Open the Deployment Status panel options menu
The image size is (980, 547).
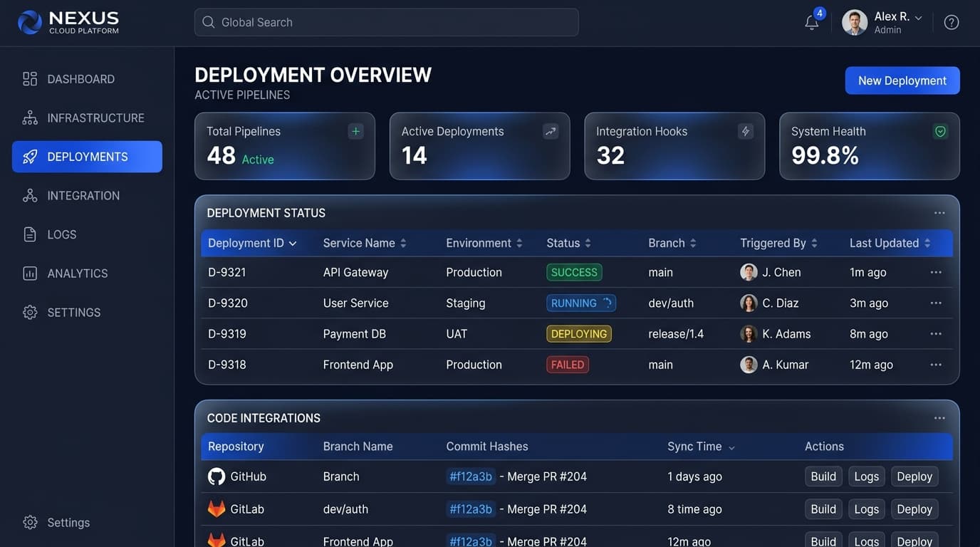(939, 213)
